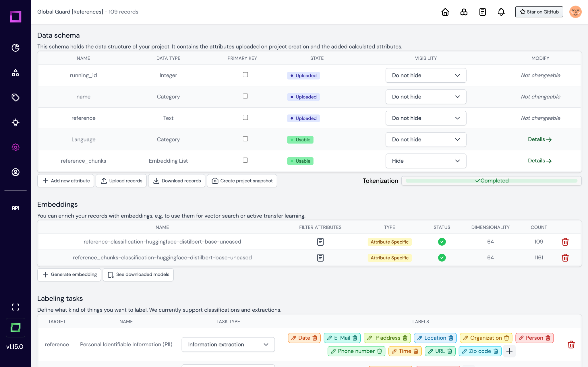This screenshot has height=367, width=588.
Task: Open the settings gear in the sidebar
Action: [16, 147]
